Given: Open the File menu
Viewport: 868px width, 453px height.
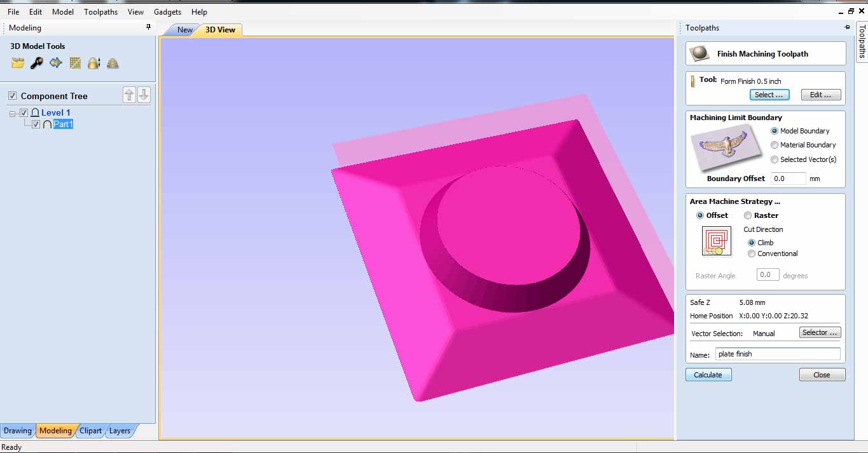Looking at the screenshot, I should tap(13, 12).
